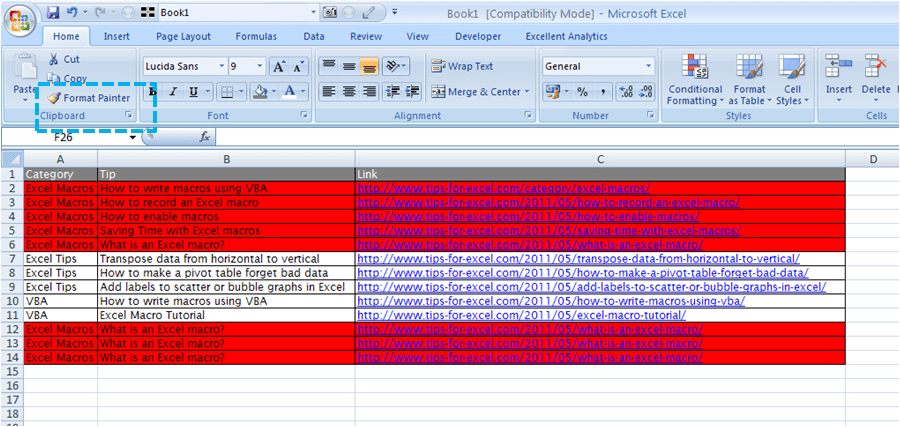Switch to the Excellent Analytics tab

pos(567,36)
